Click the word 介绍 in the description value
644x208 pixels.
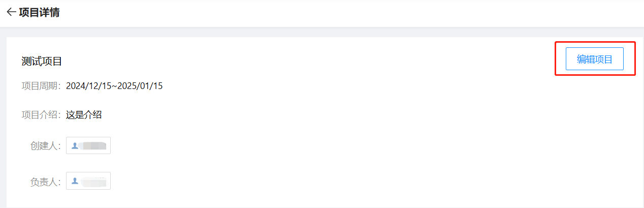point(93,115)
